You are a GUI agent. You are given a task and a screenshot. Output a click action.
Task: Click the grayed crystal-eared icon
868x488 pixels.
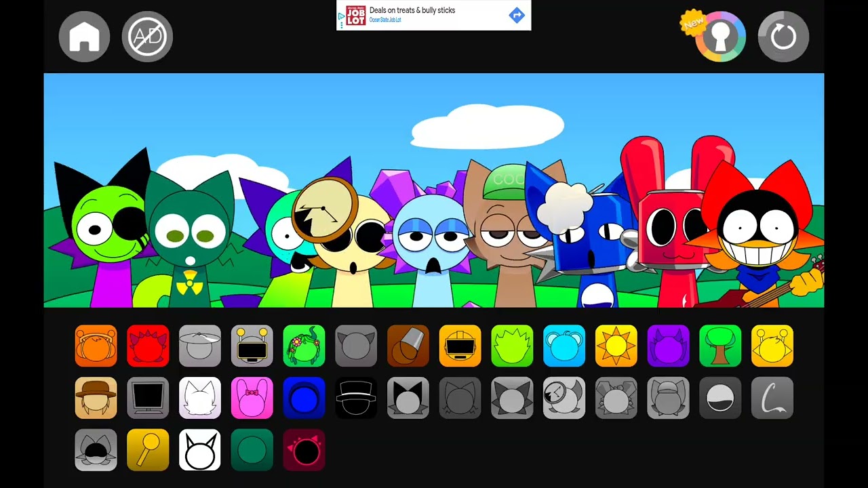coord(616,398)
